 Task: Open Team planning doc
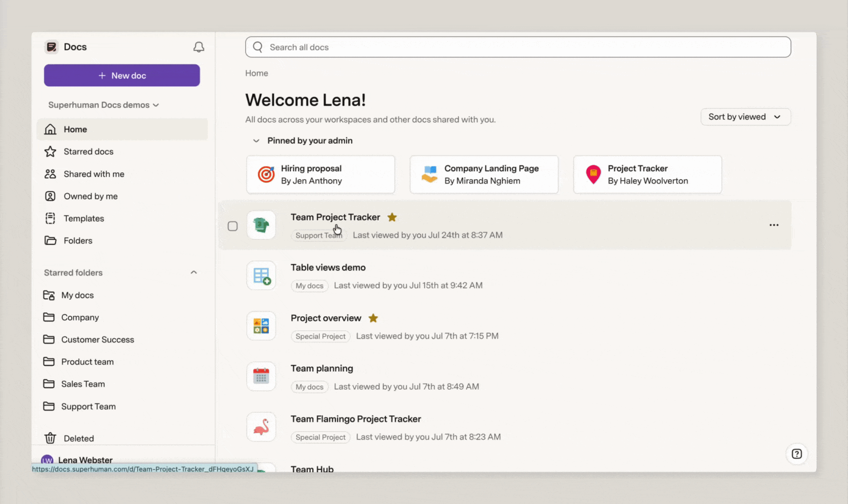coord(322,368)
